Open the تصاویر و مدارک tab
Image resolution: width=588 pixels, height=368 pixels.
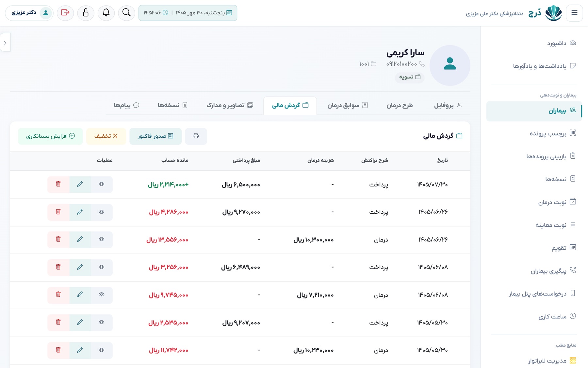tap(230, 105)
